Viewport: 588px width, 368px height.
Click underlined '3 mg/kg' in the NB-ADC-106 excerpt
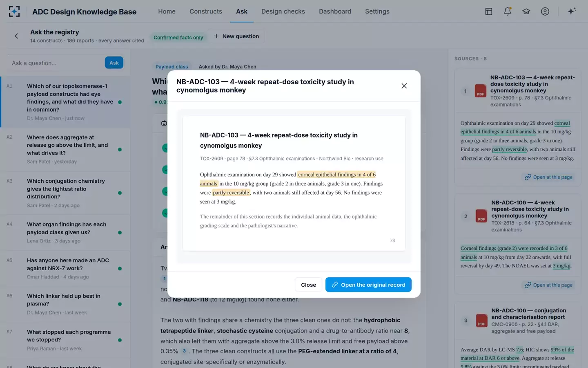562,266
